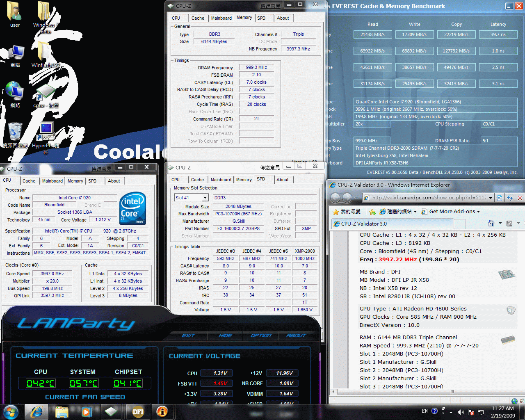Switch to DFI LANParty taskbar icon

(138, 411)
